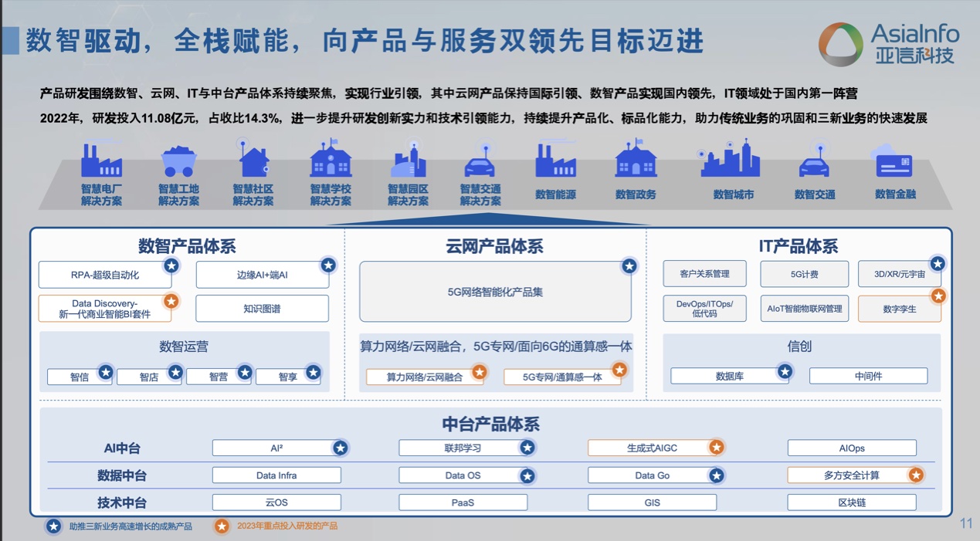Open the 联邦学习 item

point(462,448)
